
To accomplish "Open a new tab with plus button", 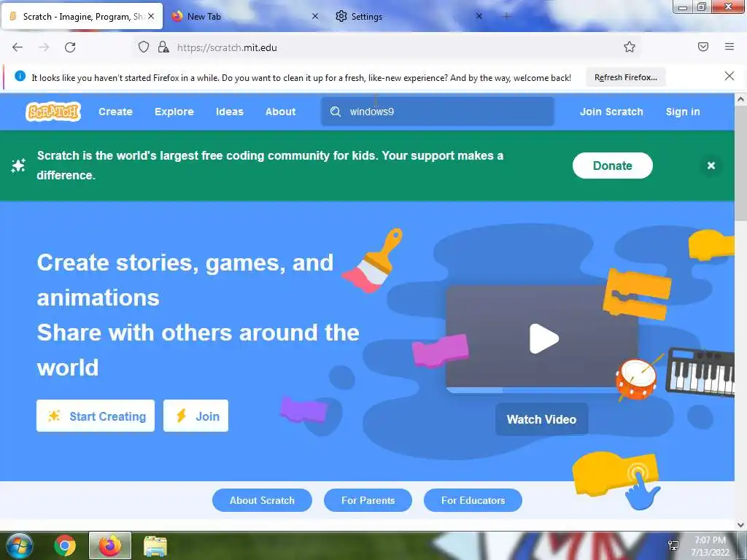I will 506,16.
